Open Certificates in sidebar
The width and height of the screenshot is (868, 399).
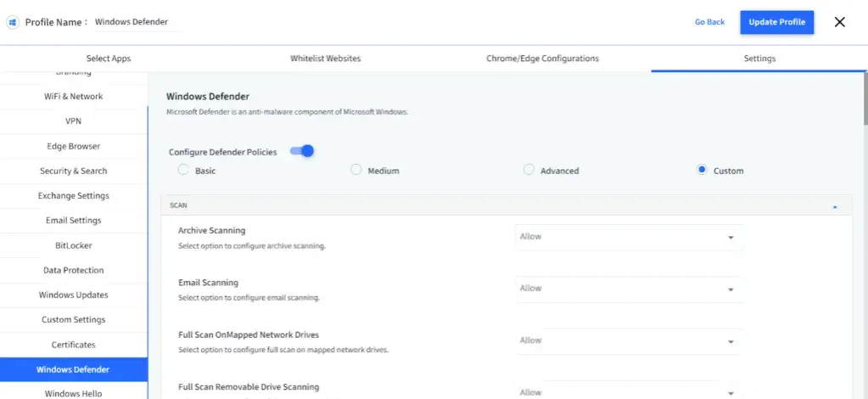click(74, 345)
